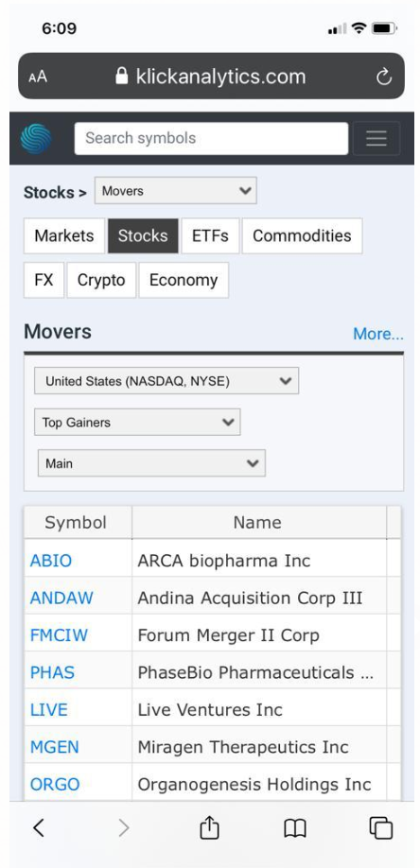Viewport: 420px width, 868px height.
Task: Switch to the Markets tab
Action: [x=63, y=235]
